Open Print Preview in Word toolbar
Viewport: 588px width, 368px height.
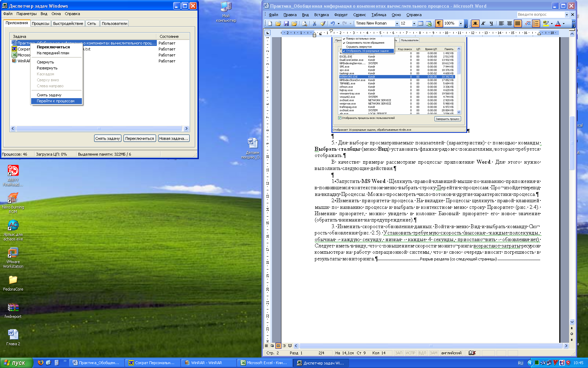coord(304,23)
